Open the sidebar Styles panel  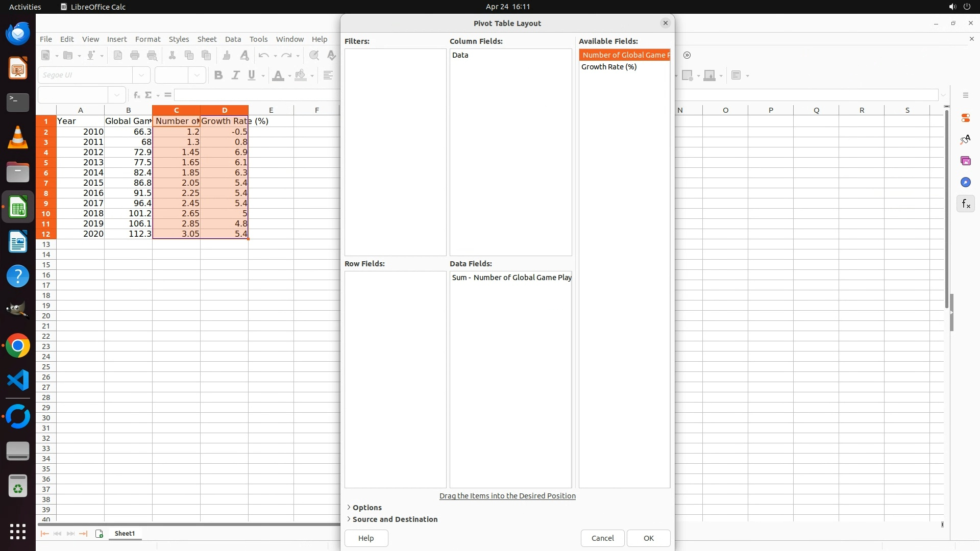tap(965, 140)
